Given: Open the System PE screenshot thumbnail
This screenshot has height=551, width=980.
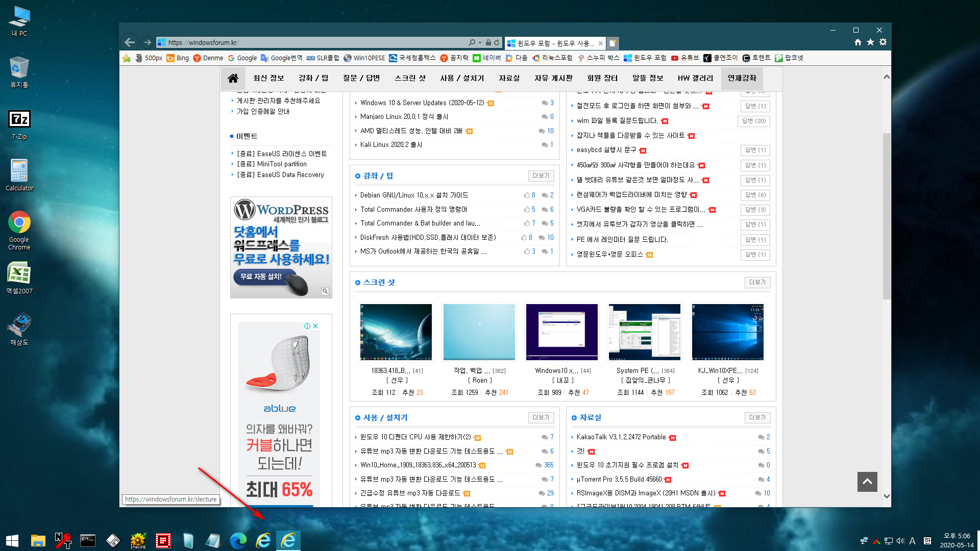Looking at the screenshot, I should tap(645, 332).
